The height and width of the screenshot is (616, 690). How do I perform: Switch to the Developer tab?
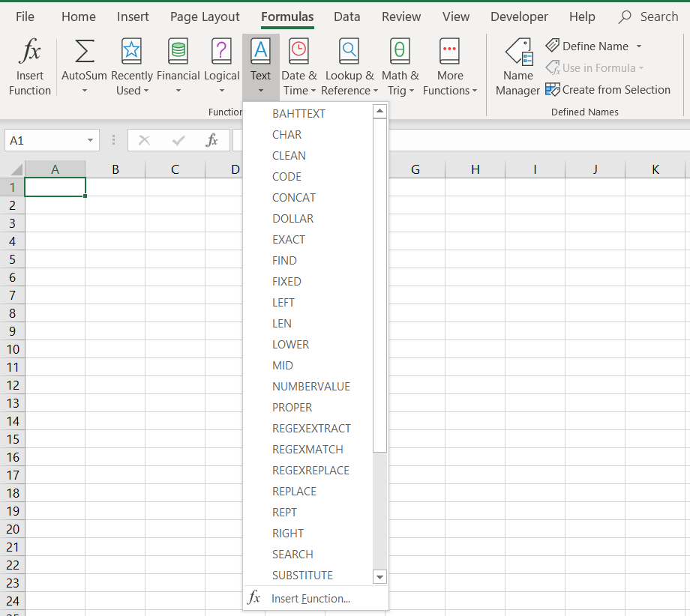pyautogui.click(x=519, y=16)
